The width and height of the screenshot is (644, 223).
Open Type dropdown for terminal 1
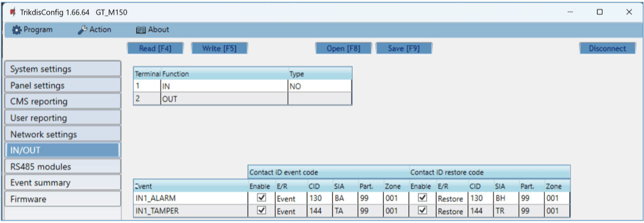[x=319, y=86]
